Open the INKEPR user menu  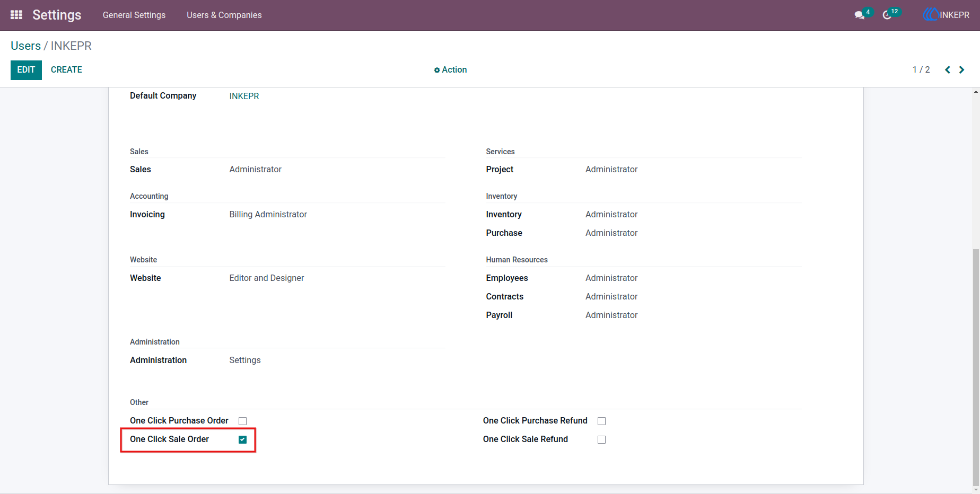[946, 15]
